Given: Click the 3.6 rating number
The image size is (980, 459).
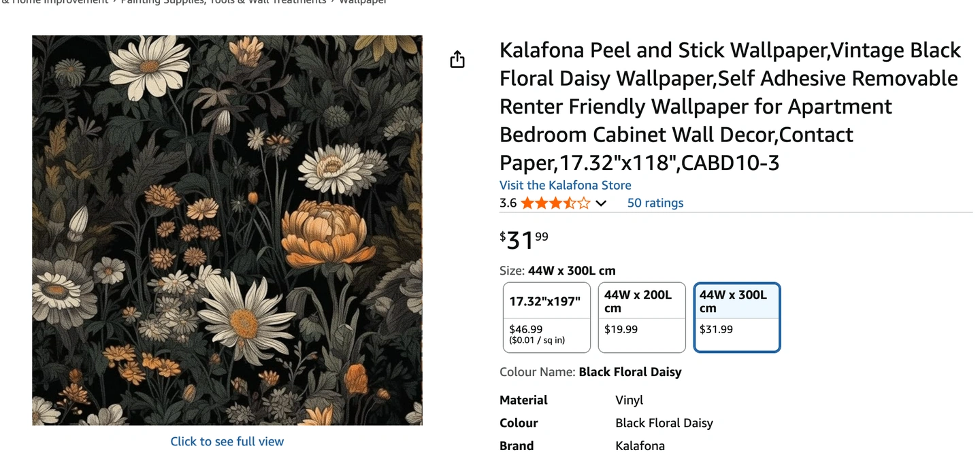Looking at the screenshot, I should (x=508, y=203).
